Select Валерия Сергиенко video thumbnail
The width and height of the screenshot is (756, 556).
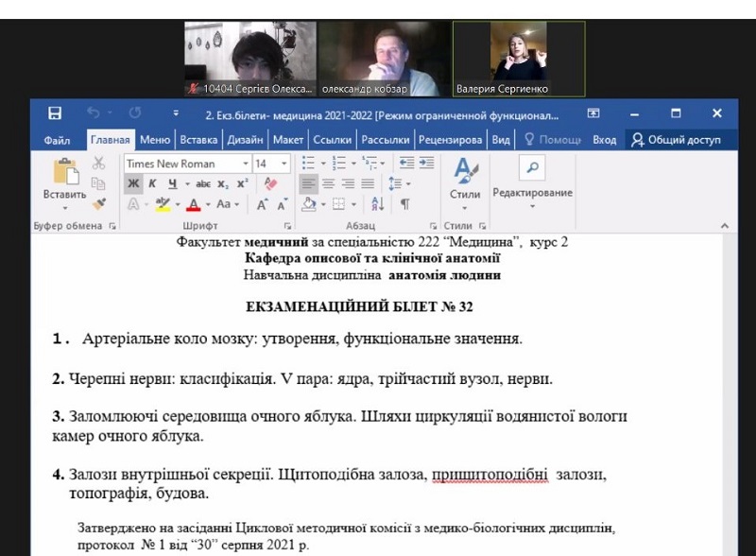pyautogui.click(x=519, y=59)
